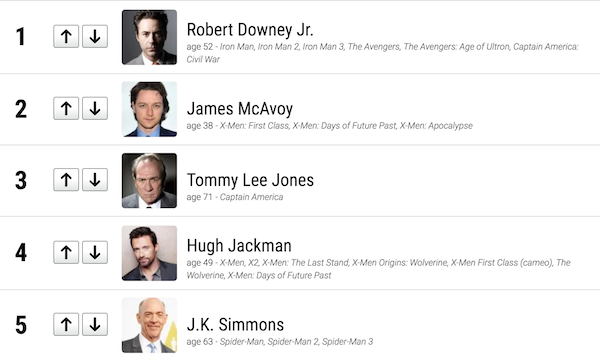The height and width of the screenshot is (360, 600).
Task: Open Tommy Lee Jones photo thumbnail
Action: [149, 181]
